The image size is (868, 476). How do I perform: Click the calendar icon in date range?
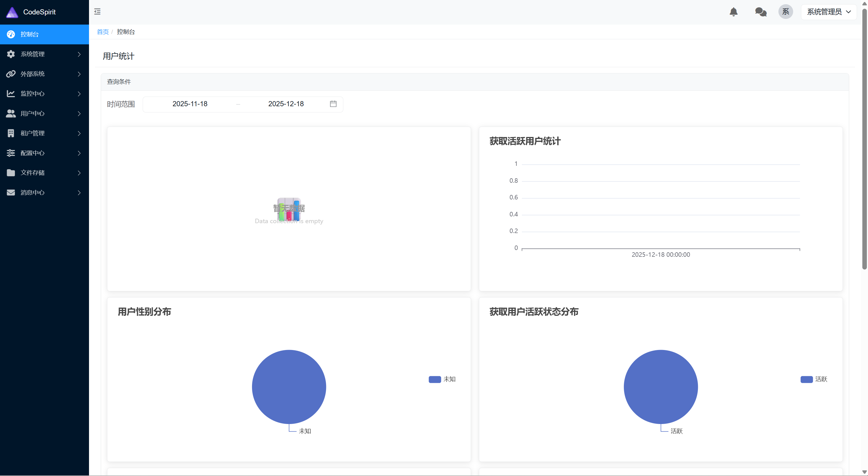coord(333,104)
